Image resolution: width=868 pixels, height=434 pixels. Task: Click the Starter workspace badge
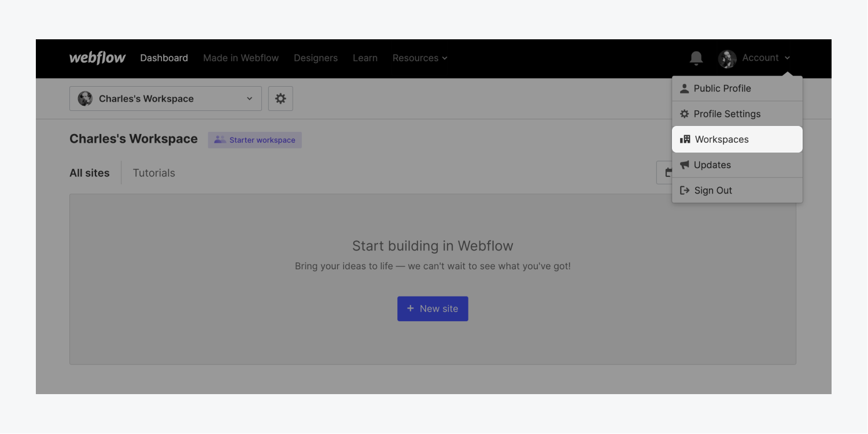pos(255,140)
